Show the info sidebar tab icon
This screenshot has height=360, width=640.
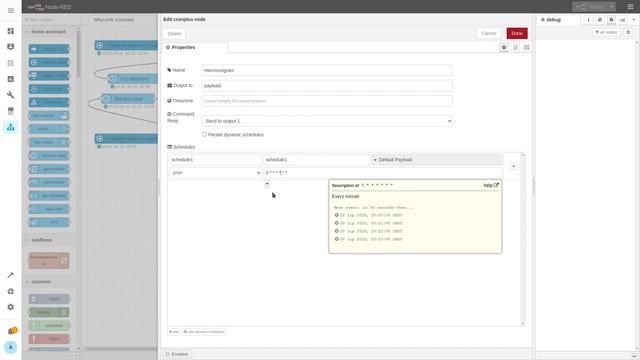click(588, 20)
